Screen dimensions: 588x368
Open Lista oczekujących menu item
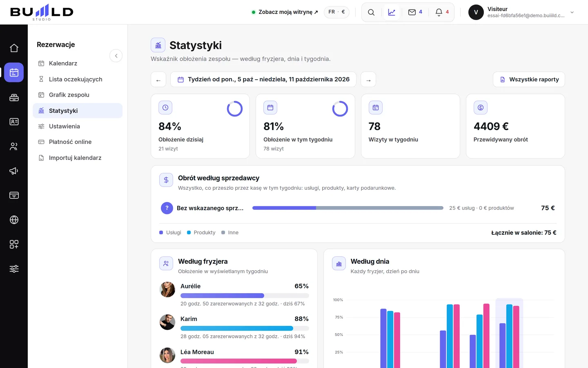(x=78, y=79)
